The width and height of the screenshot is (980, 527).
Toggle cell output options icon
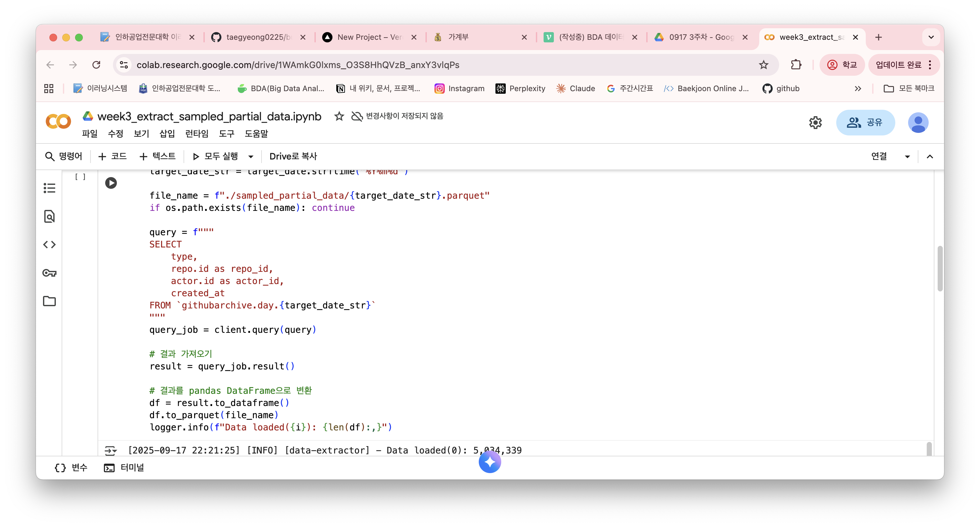coord(110,451)
